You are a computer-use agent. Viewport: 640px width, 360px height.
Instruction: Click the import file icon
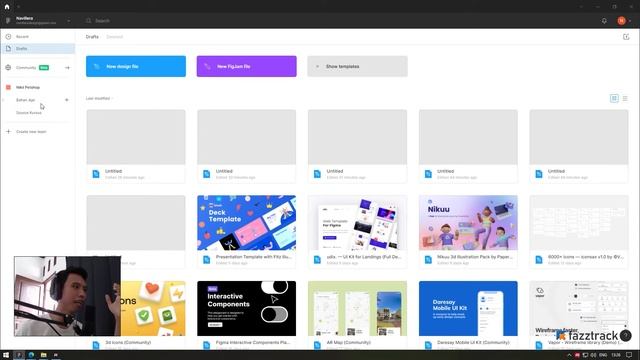pyautogui.click(x=626, y=37)
